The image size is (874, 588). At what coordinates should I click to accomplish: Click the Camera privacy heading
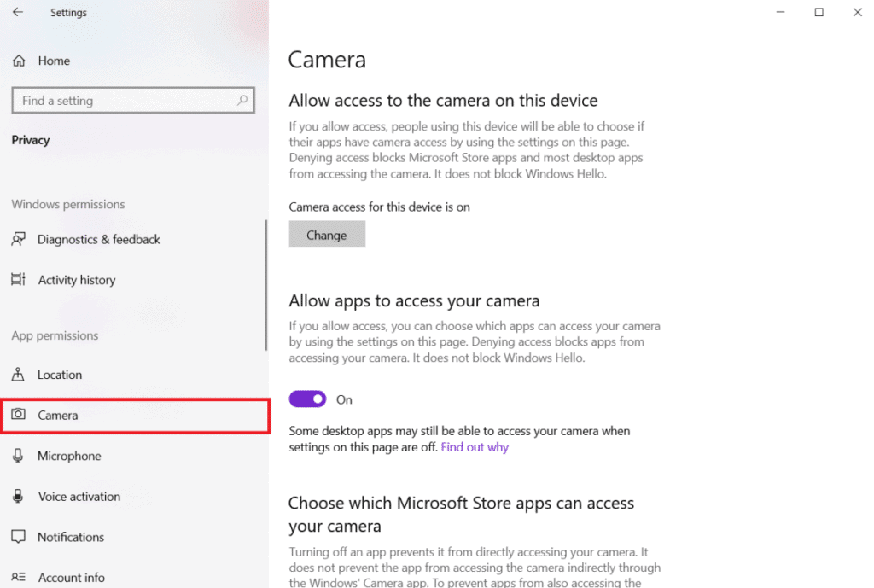(327, 59)
